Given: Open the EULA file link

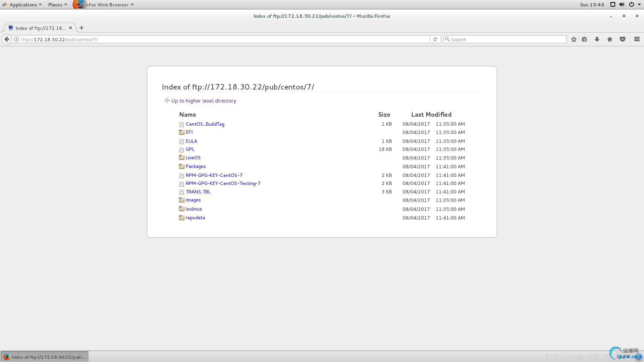Looking at the screenshot, I should (191, 141).
